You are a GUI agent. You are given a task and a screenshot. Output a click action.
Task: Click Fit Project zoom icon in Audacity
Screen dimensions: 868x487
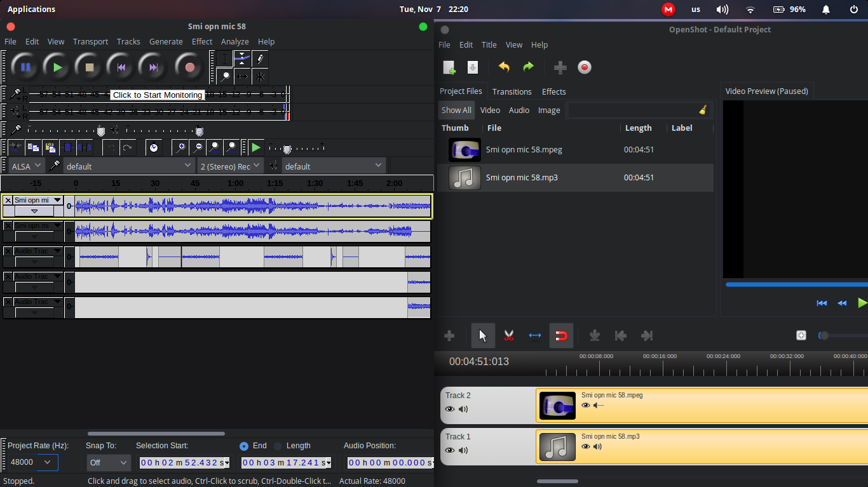point(232,148)
